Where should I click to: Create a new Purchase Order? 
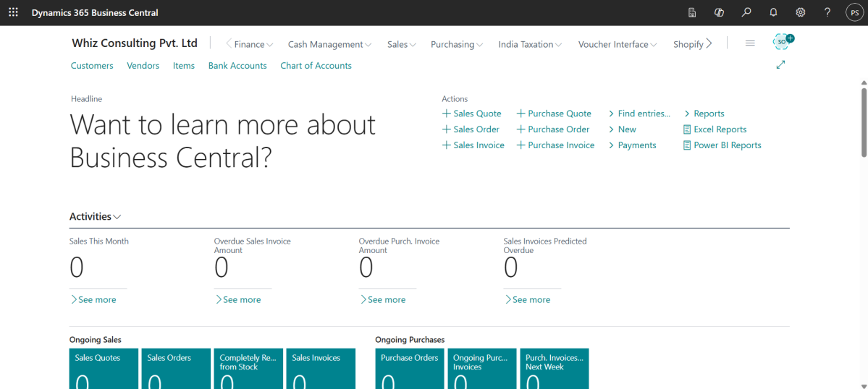(553, 129)
